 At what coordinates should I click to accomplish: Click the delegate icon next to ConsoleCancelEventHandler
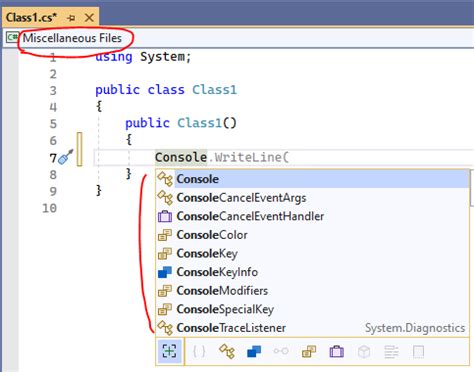(x=165, y=216)
